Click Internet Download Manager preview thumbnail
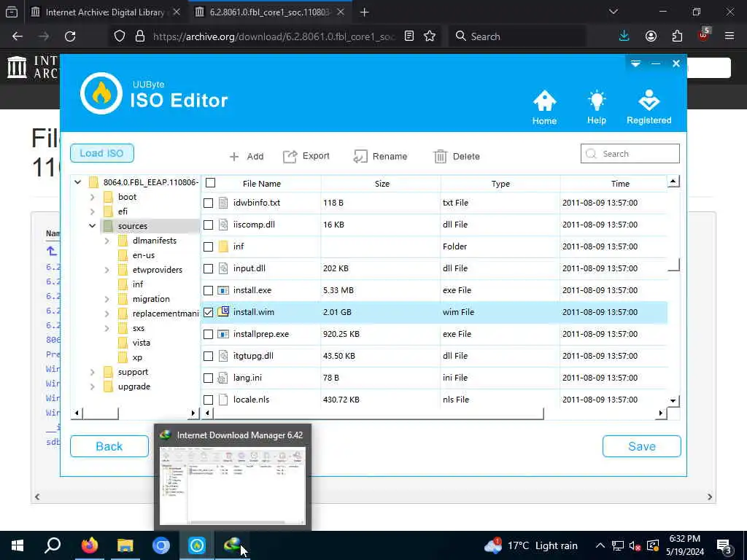The width and height of the screenshot is (747, 560). pos(233,486)
